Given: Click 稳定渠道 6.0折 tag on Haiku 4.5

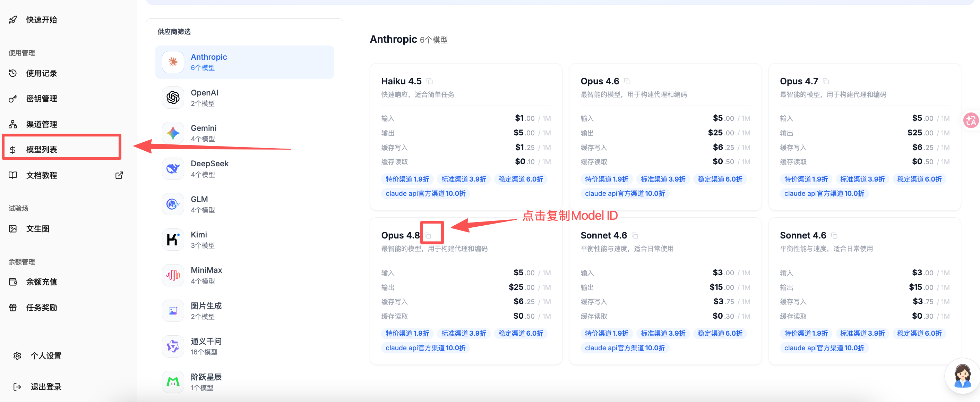Looking at the screenshot, I should coord(521,179).
